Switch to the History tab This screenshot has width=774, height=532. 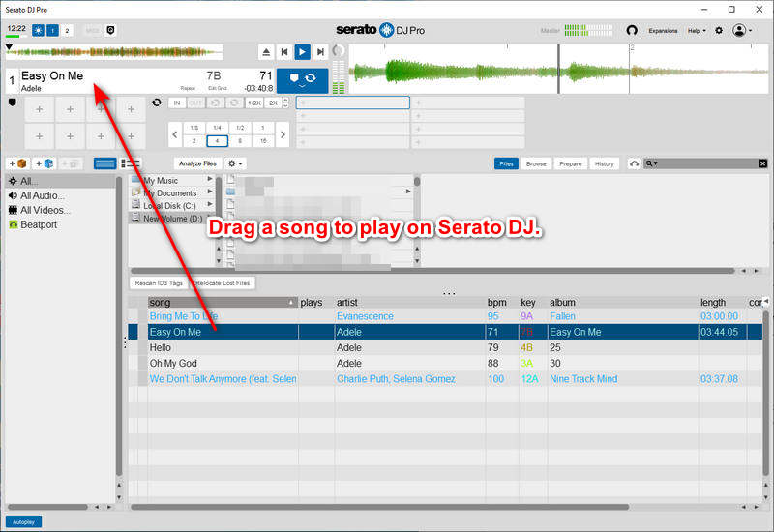point(605,163)
